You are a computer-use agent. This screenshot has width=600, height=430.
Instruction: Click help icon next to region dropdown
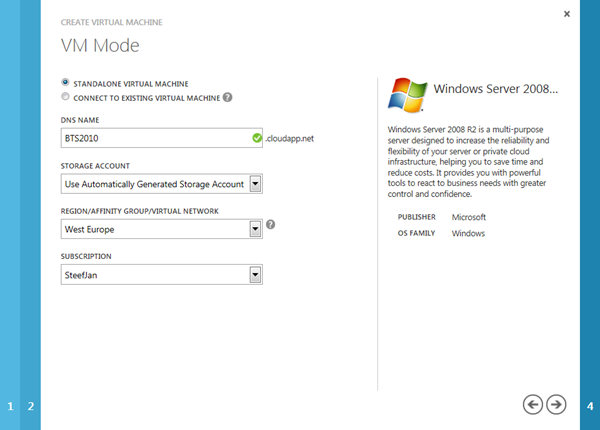[x=270, y=224]
